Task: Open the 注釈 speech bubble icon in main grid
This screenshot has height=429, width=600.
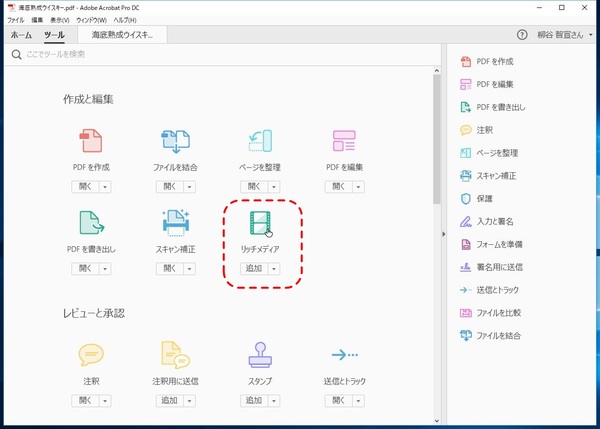Action: point(91,355)
